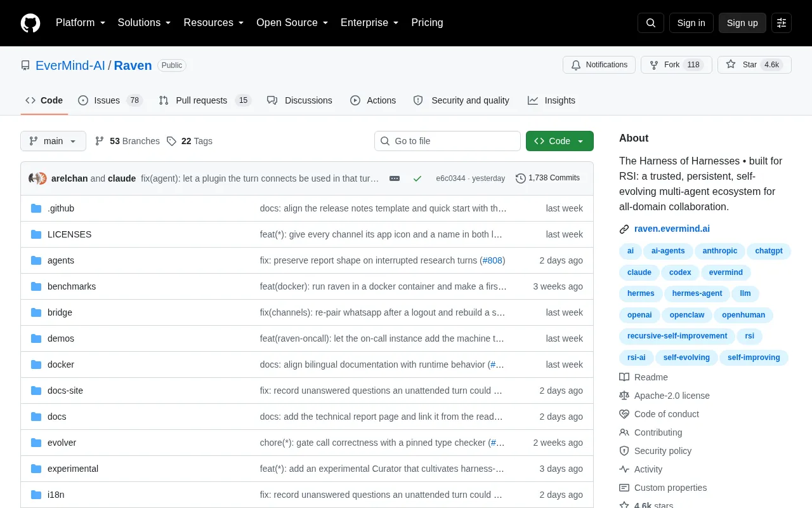View the 53 Branches link

pos(128,141)
